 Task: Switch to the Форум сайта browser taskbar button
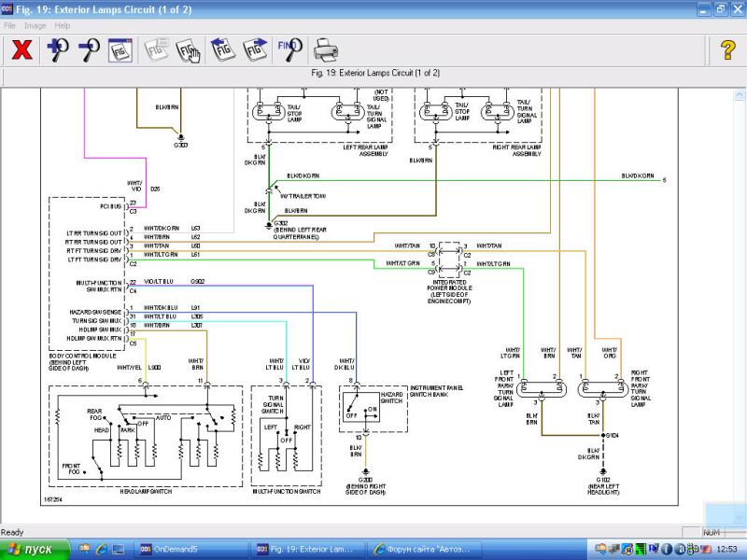[x=425, y=550]
